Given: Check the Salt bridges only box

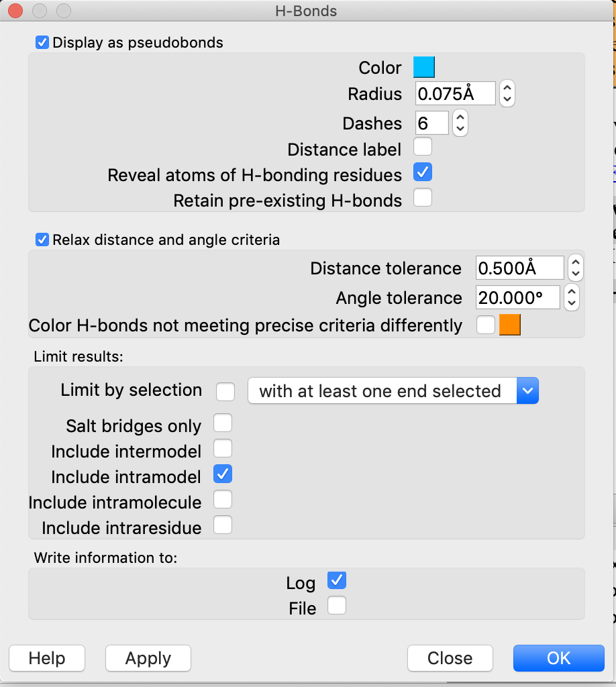Looking at the screenshot, I should point(223,424).
